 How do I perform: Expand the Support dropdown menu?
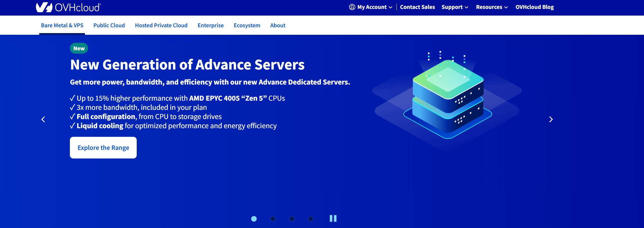click(x=455, y=7)
